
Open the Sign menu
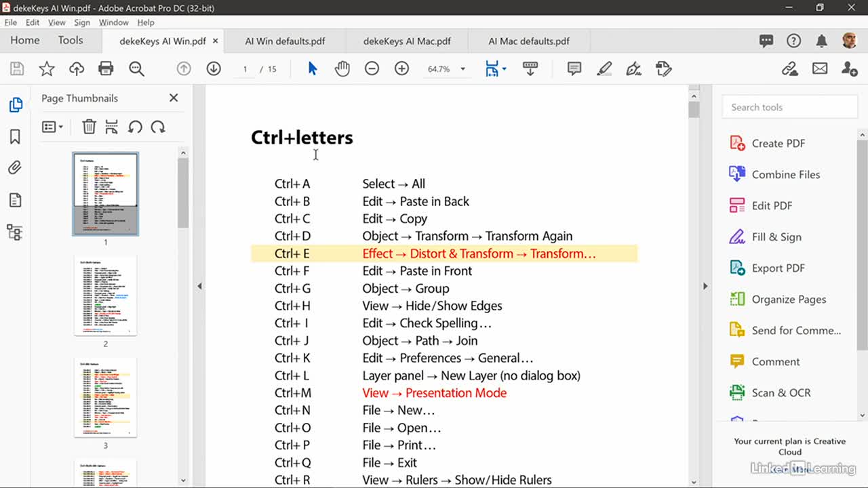(x=82, y=22)
